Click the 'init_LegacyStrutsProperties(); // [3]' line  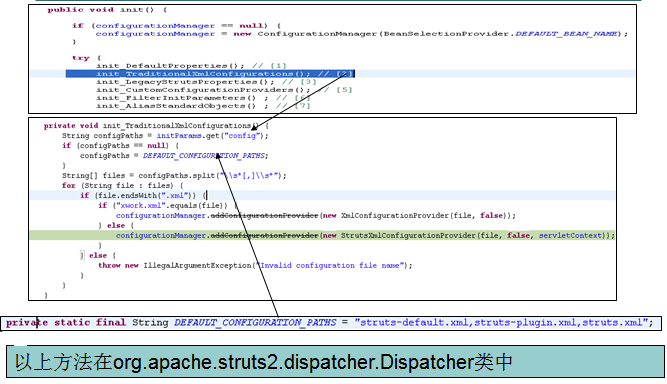pyautogui.click(x=206, y=82)
